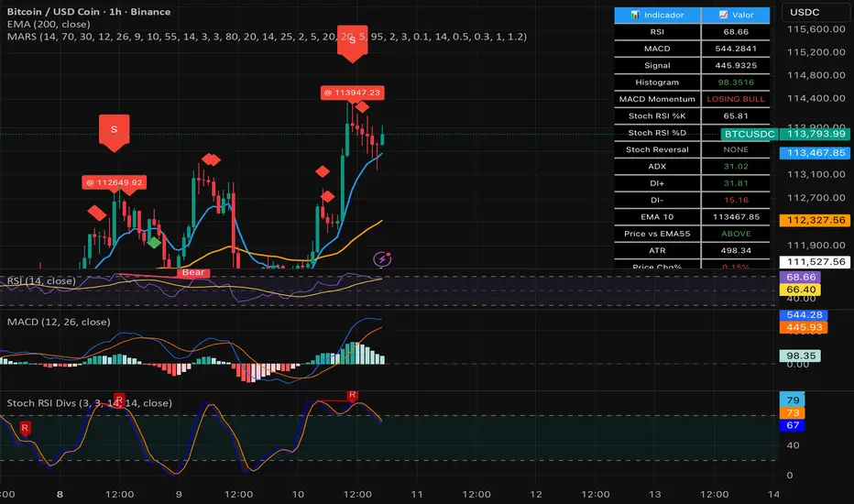Click the LOSING BULL momentum cell

click(736, 99)
